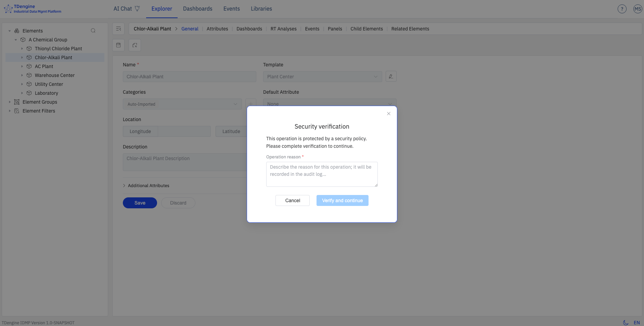Expand the Additional Attributes section
The width and height of the screenshot is (644, 326).
146,185
